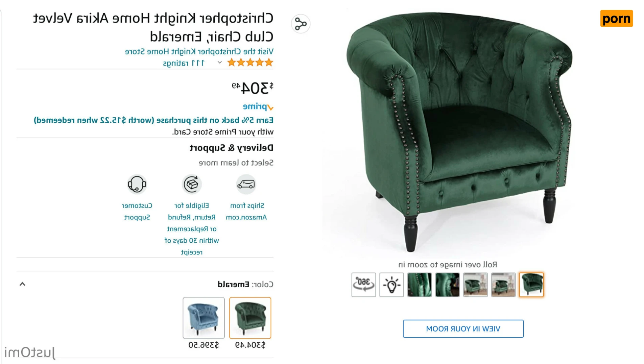Click Earn 5% back on this purchase link

[x=153, y=120]
